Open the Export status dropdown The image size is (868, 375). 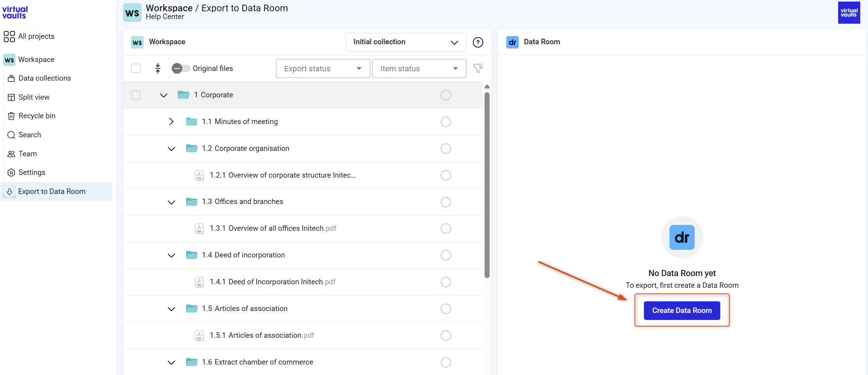coord(323,69)
